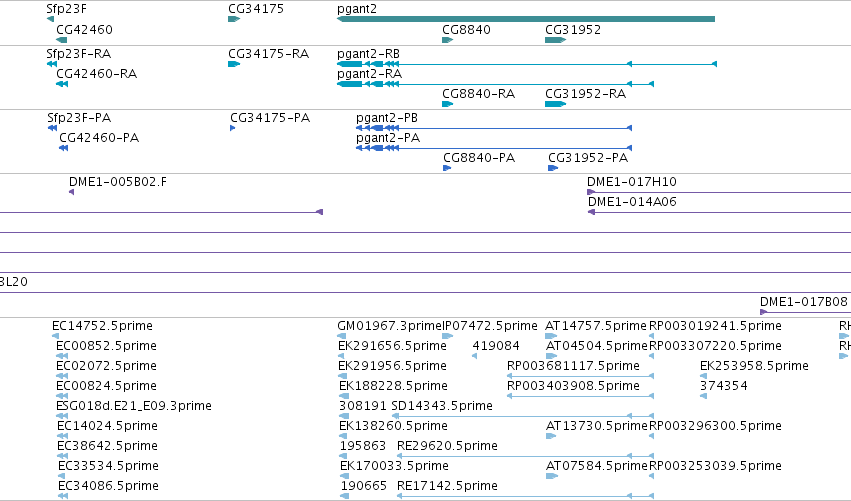Viewport: 851px width, 501px height.
Task: Click the RE17142.5prime EST label
Action: (447, 486)
